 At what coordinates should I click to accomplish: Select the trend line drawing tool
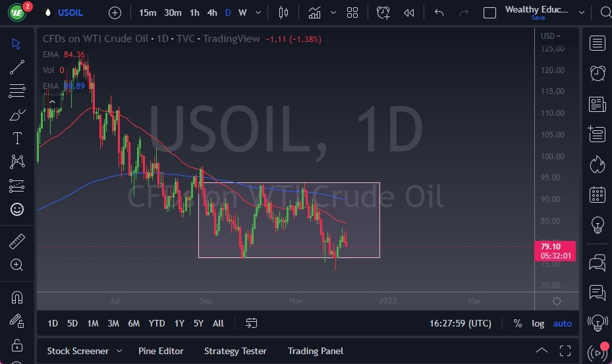click(x=16, y=67)
